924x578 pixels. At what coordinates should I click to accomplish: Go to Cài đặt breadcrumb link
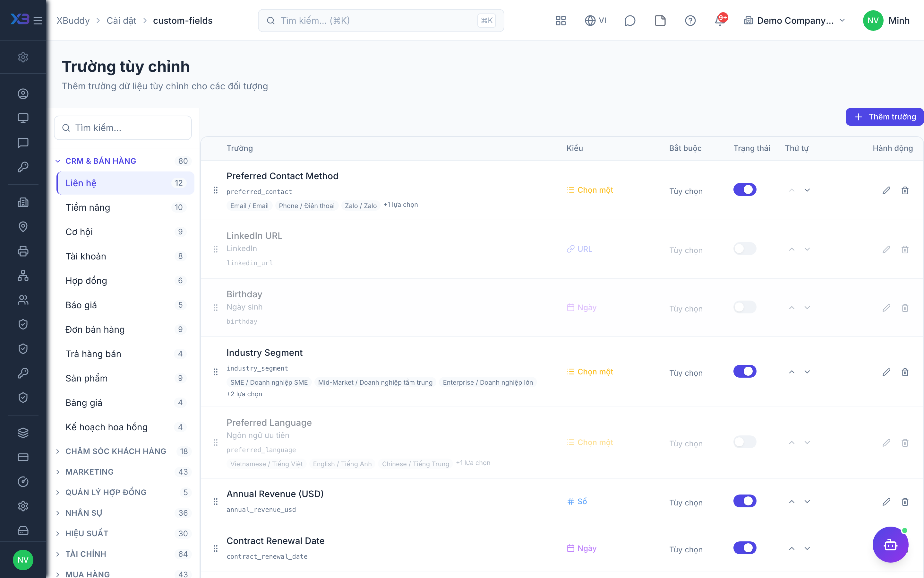tap(121, 20)
